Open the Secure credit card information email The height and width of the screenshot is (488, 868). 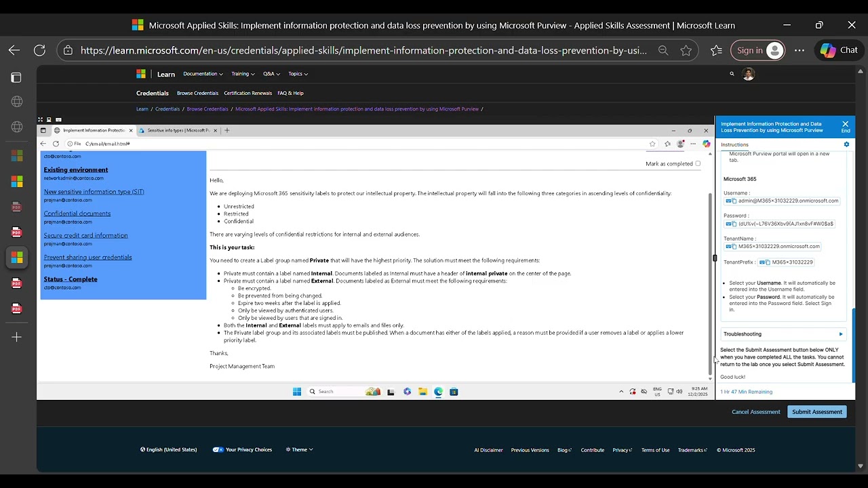(85, 235)
